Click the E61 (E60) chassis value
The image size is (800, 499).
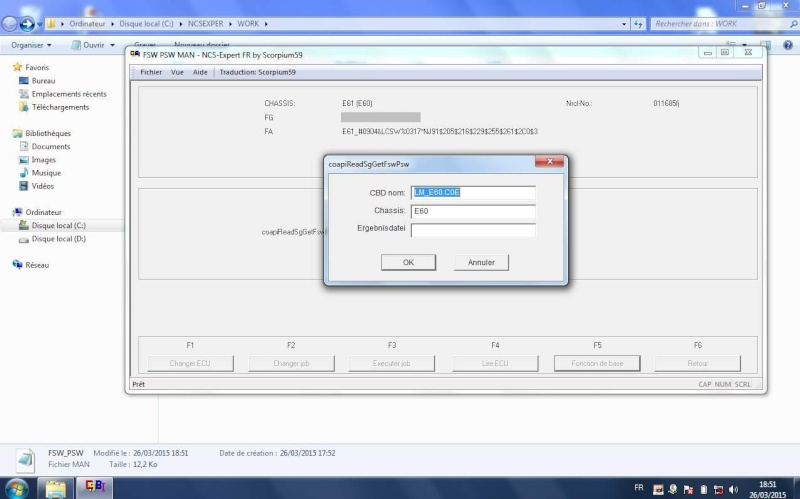pyautogui.click(x=357, y=103)
